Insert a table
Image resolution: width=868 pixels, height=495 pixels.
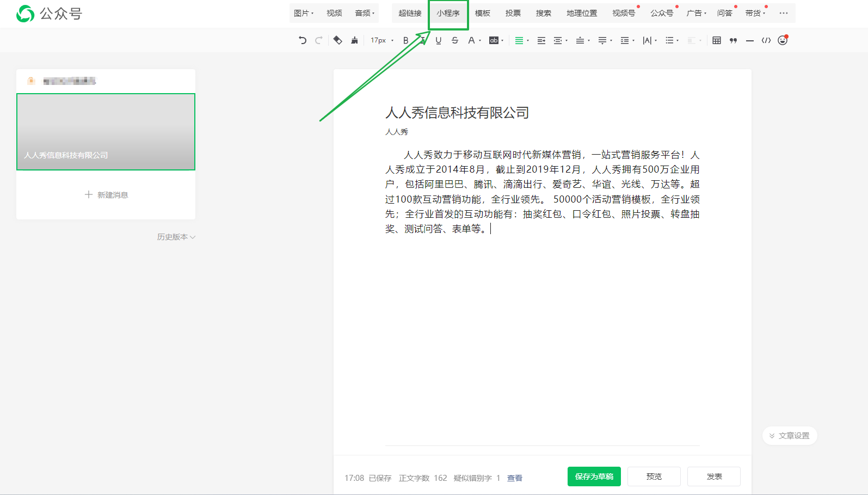(x=717, y=40)
